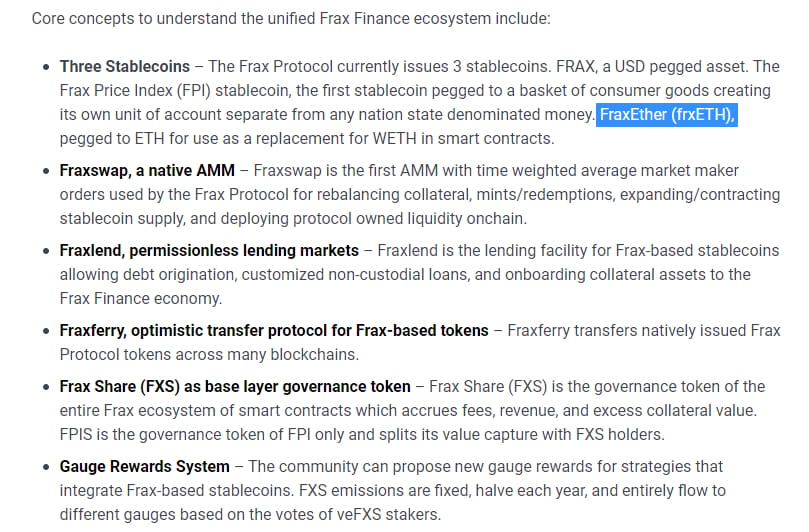Click the bullet point beside Fraxlend
The height and width of the screenshot is (532, 809).
pos(46,250)
